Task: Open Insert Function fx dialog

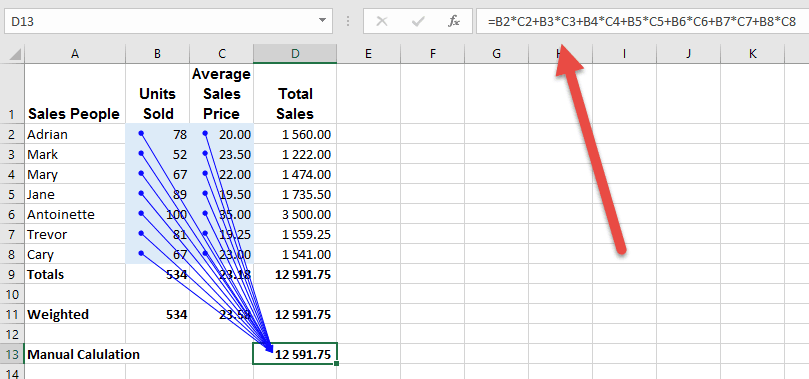Action: click(454, 21)
